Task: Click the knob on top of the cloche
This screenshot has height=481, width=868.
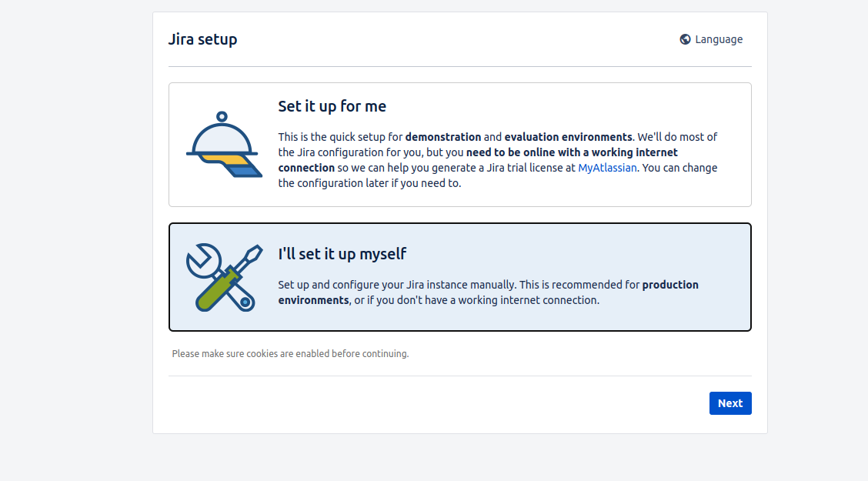Action: 222,117
